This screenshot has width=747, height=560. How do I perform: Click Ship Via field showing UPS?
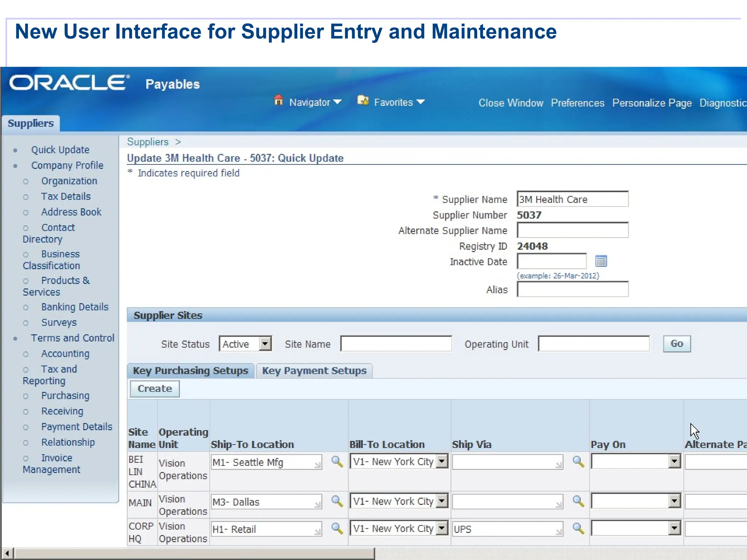tap(508, 529)
